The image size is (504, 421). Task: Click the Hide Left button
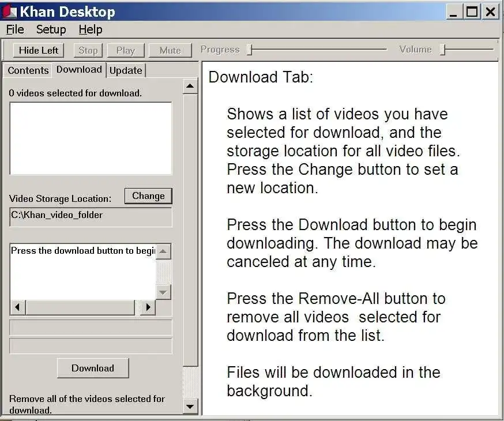click(39, 50)
